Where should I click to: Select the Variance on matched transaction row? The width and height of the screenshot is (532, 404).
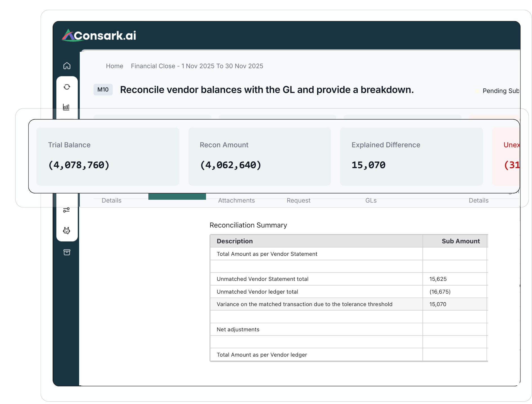coord(304,304)
